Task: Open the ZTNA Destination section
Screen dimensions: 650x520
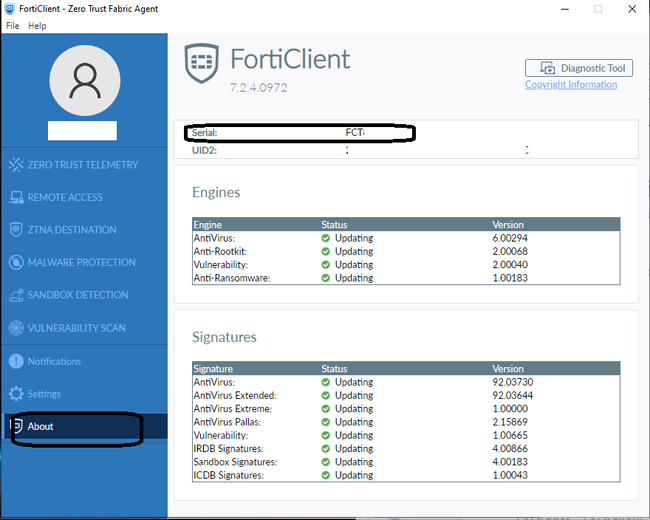Action: (72, 230)
